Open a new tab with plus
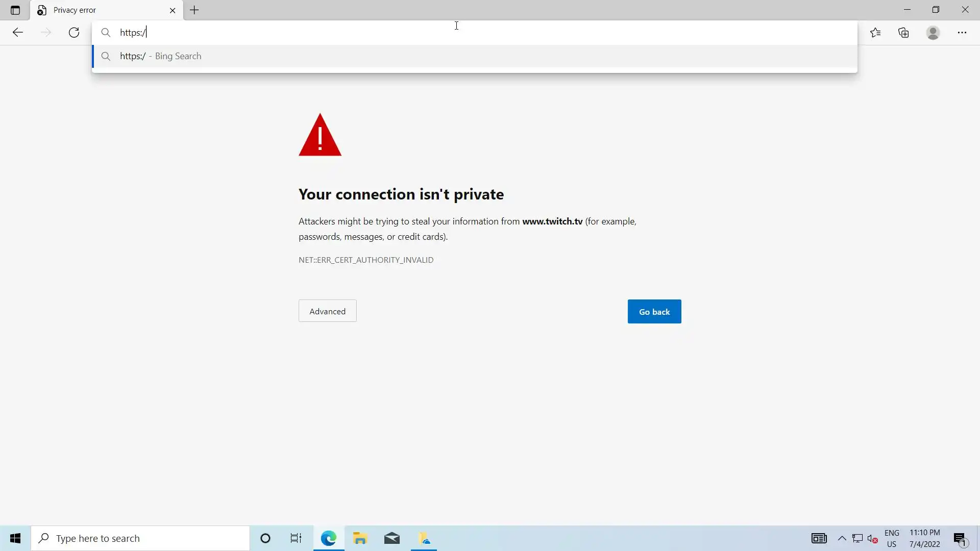Viewport: 980px width, 551px height. [194, 10]
